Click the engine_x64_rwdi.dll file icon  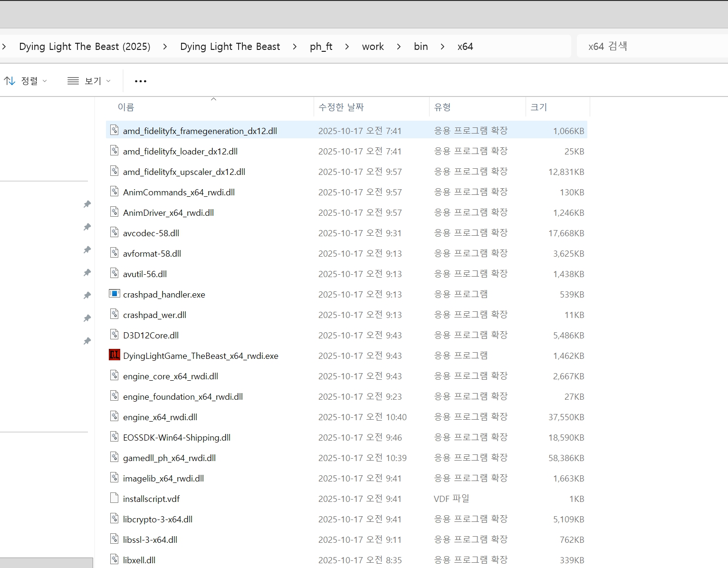[x=114, y=416]
